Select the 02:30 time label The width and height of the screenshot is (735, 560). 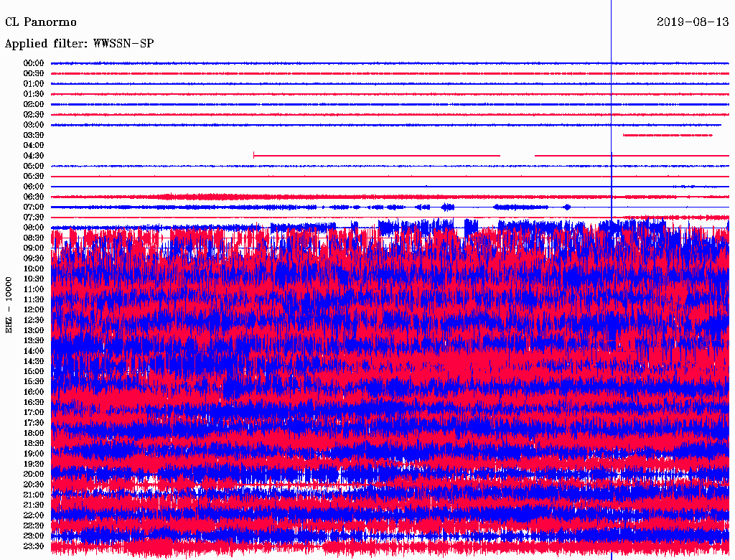click(x=34, y=115)
